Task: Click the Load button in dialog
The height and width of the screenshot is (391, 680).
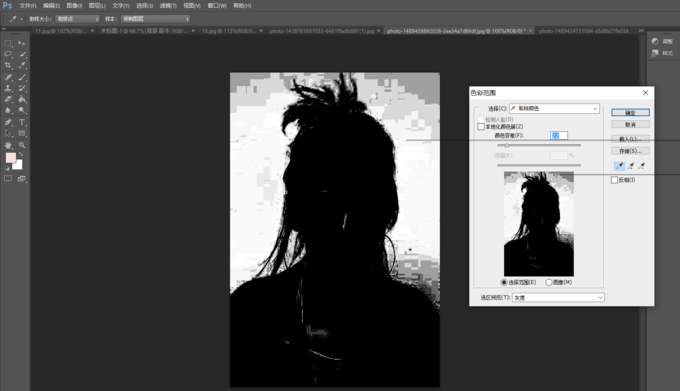Action: 631,139
